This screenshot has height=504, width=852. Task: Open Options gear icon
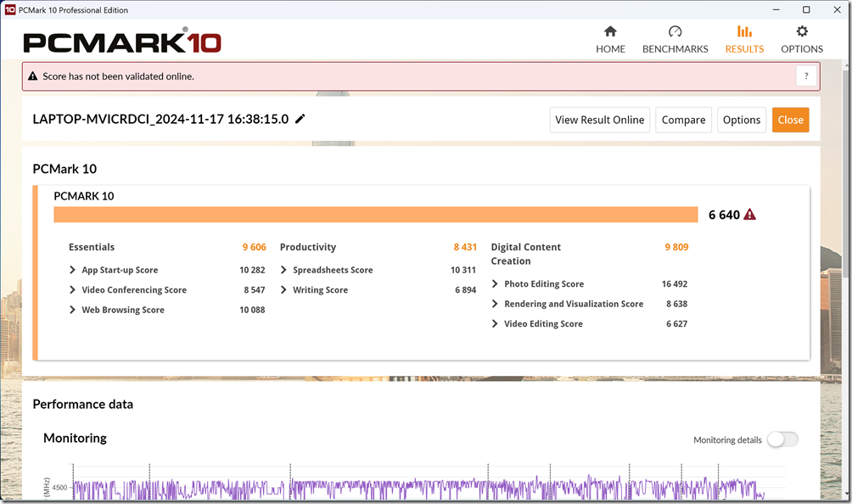(802, 32)
